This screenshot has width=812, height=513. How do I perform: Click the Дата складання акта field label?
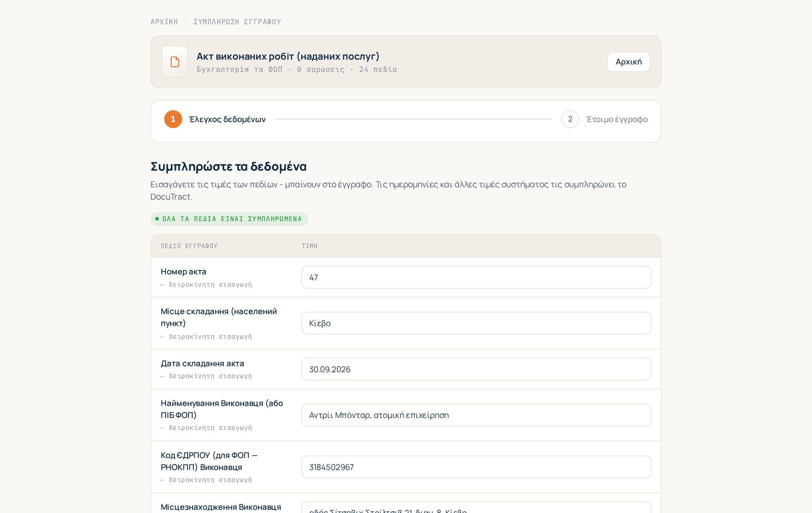click(x=202, y=363)
